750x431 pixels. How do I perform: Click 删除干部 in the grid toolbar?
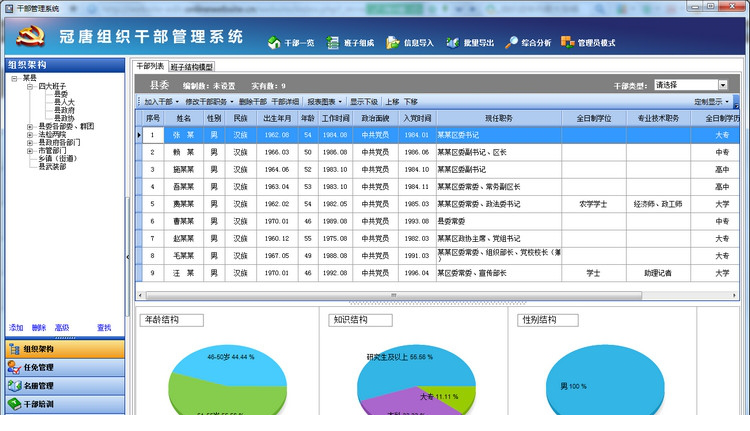(253, 102)
